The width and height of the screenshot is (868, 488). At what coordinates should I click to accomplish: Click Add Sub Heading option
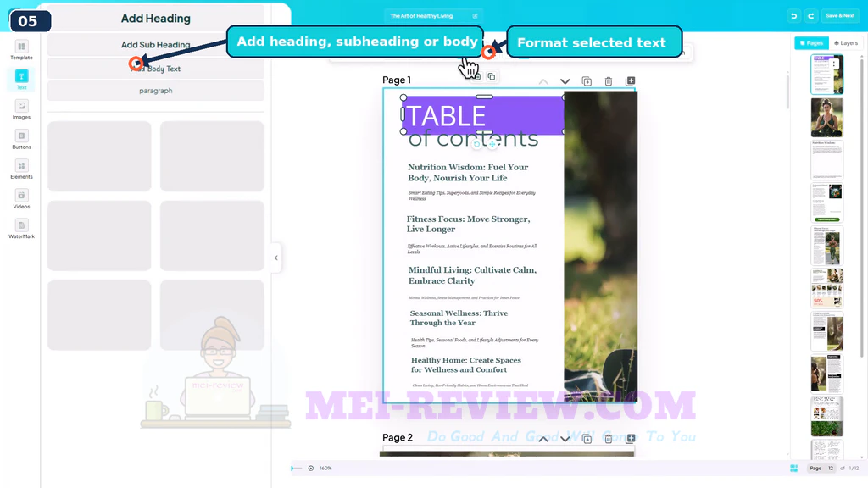(156, 45)
